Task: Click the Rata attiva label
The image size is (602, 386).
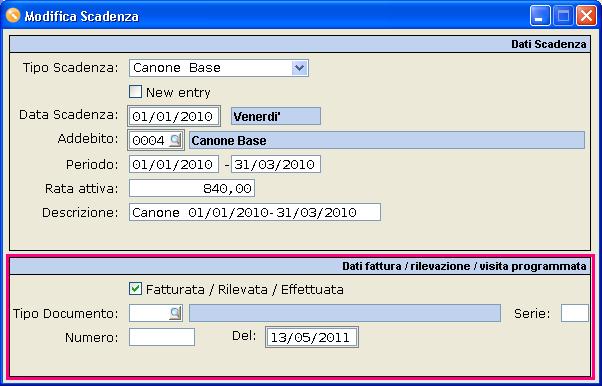Action: 82,189
